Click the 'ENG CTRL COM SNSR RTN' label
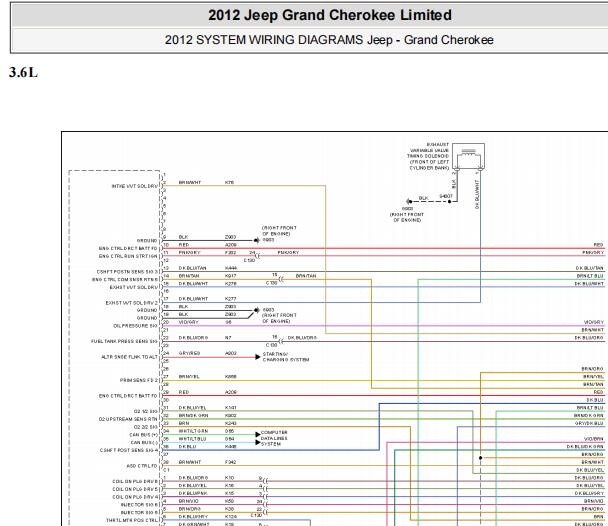 (125, 279)
